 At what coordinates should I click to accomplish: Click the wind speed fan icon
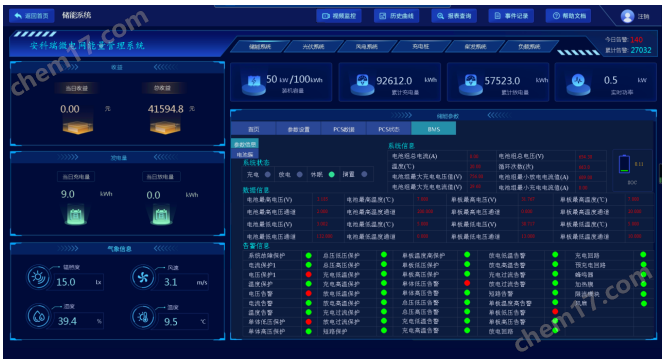click(143, 277)
